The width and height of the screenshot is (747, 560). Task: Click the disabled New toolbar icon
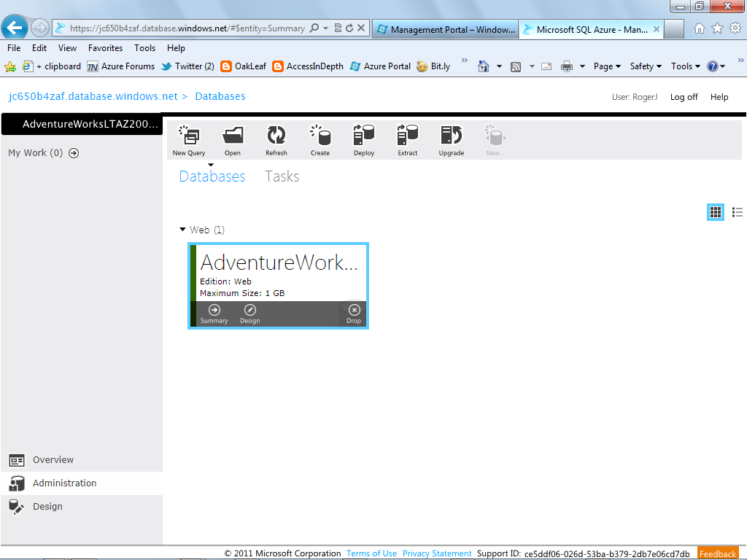point(495,139)
